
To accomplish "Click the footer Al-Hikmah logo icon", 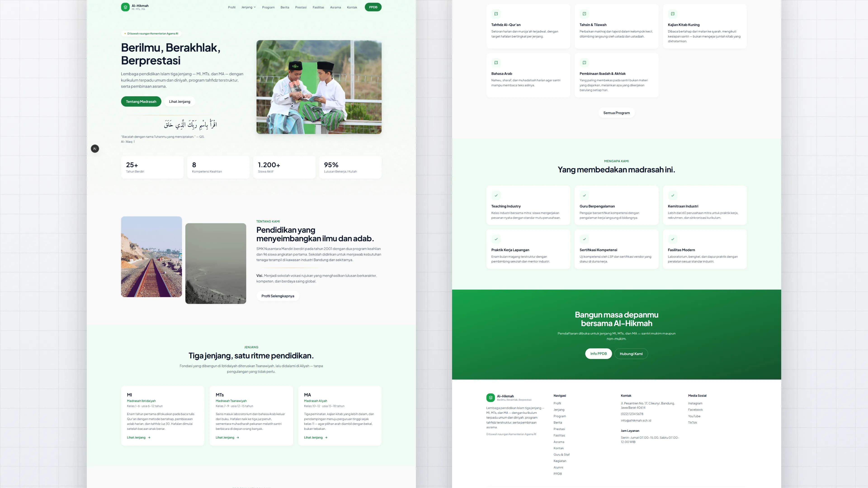I will pyautogui.click(x=490, y=398).
